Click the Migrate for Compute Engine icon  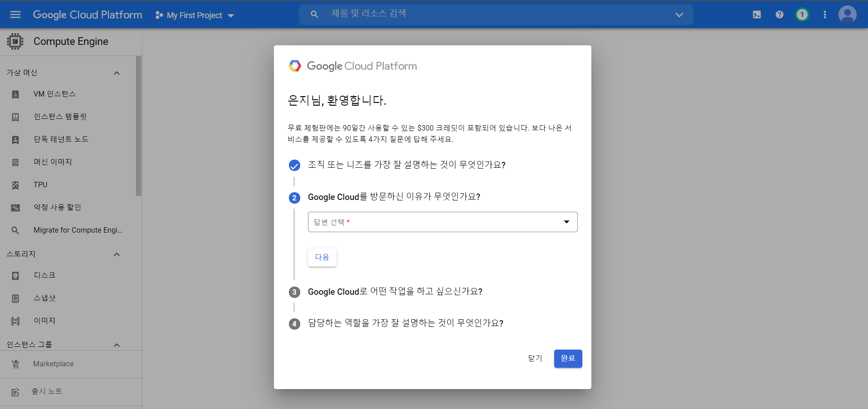coord(15,230)
